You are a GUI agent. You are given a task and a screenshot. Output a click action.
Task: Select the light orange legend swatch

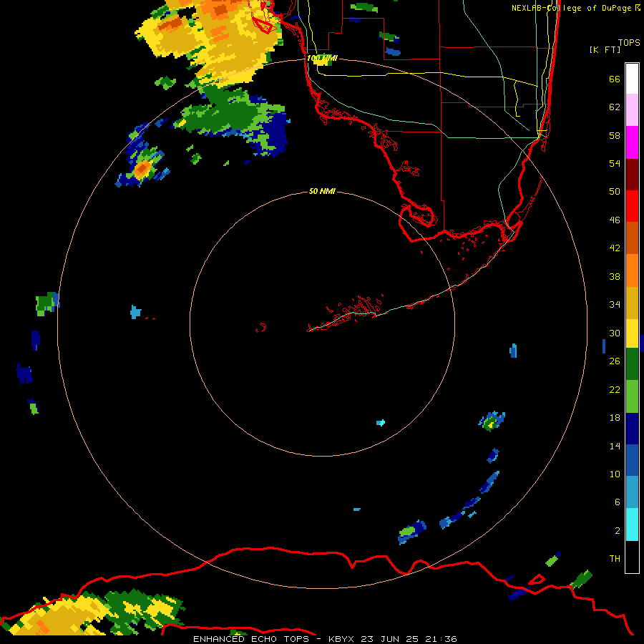[632, 270]
